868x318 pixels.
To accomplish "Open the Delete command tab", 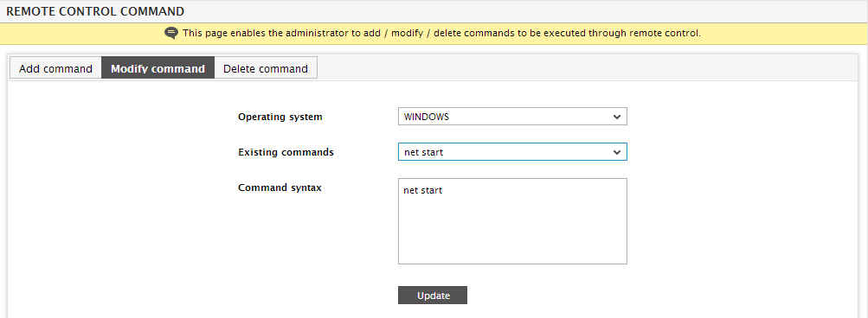I will click(265, 68).
